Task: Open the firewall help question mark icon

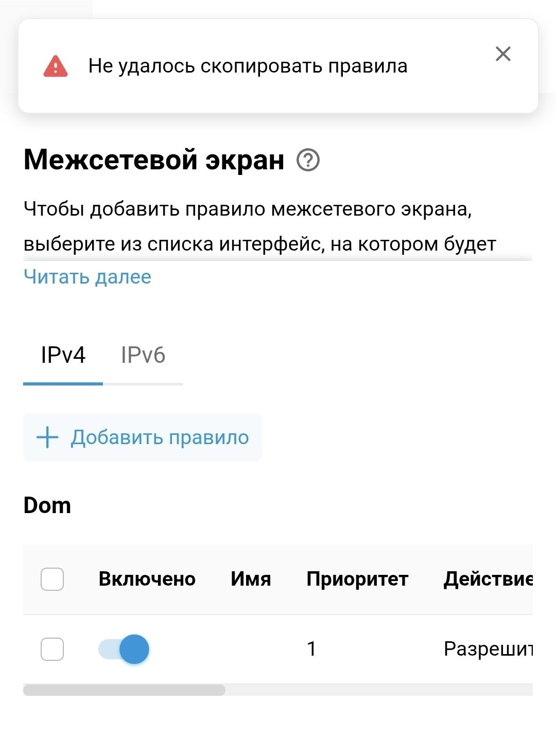Action: pyautogui.click(x=308, y=160)
